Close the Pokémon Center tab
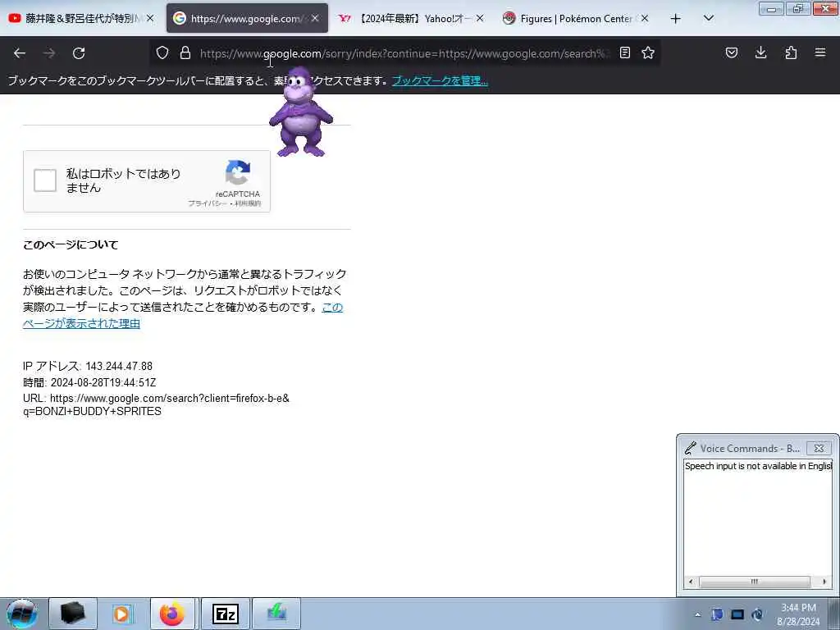The width and height of the screenshot is (840, 630). (x=645, y=18)
